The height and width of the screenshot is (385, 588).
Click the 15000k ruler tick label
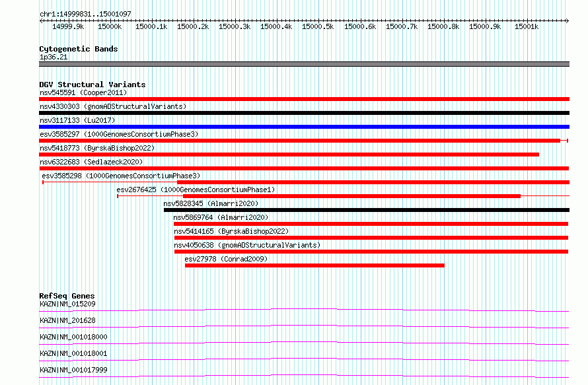click(110, 26)
